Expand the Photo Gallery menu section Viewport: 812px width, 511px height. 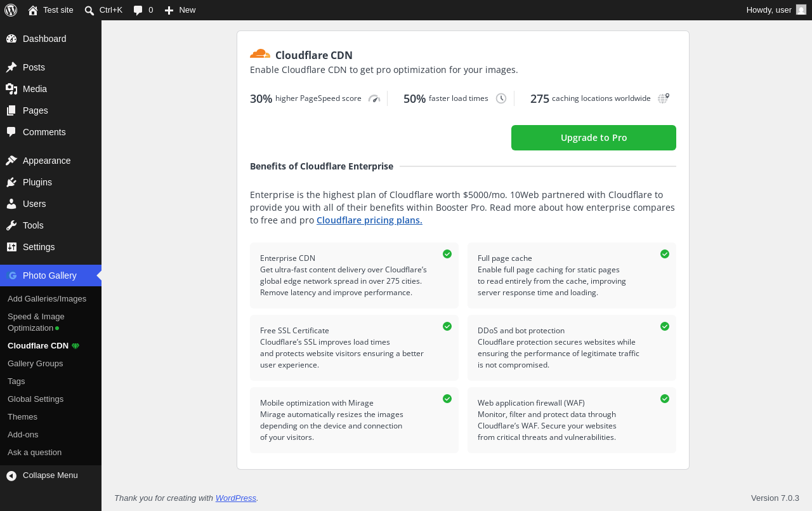pyautogui.click(x=51, y=275)
